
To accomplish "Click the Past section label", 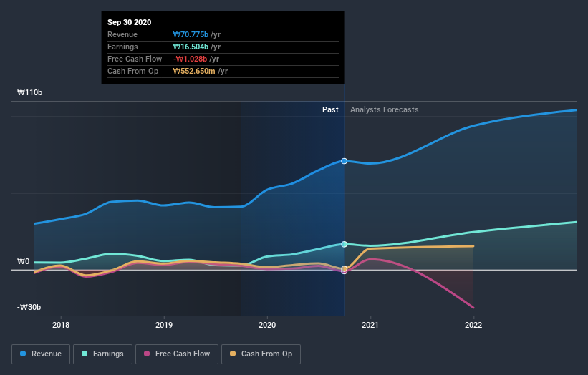I will click(x=330, y=109).
